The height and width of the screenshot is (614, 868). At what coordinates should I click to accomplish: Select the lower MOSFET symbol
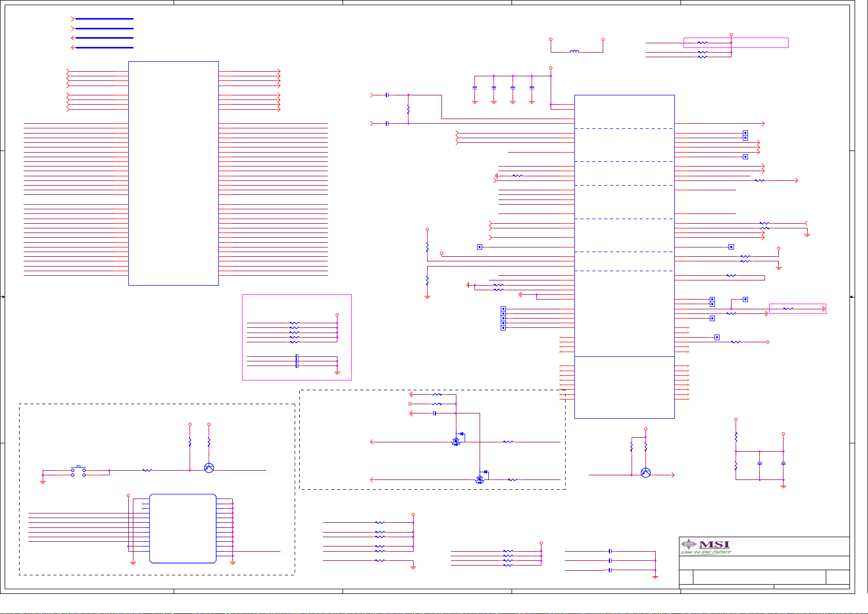(482, 477)
